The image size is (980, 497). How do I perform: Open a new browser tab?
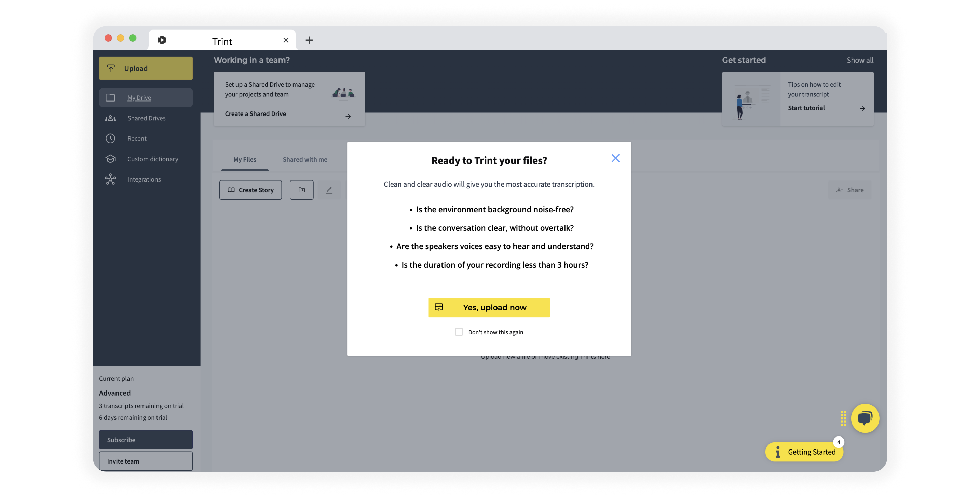(x=309, y=40)
